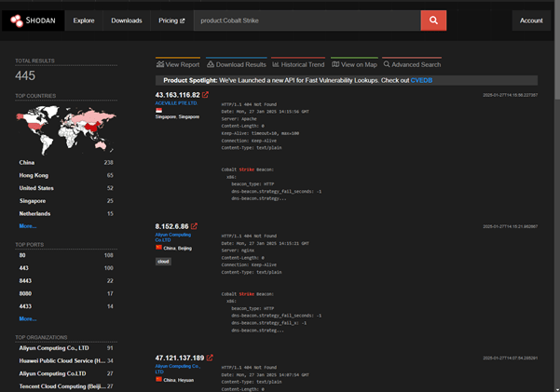The image size is (560, 392).
Task: Open external link icon beside 47.121.137.189
Action: (210, 358)
